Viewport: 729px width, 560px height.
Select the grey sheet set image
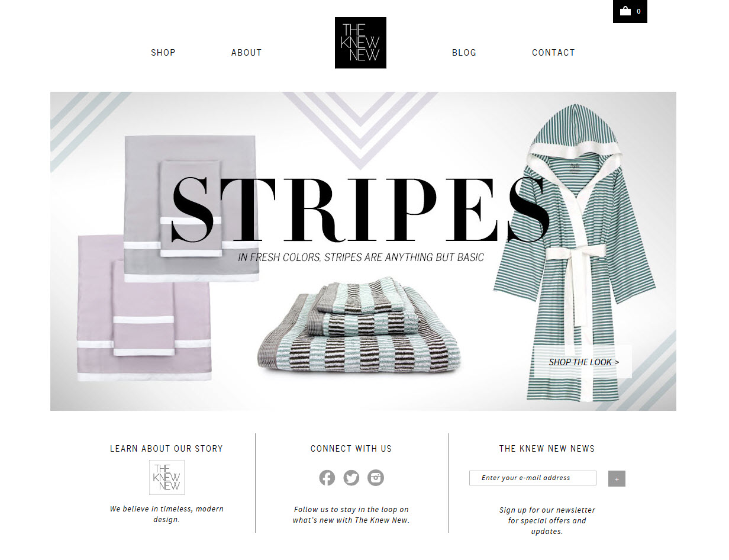click(192, 208)
